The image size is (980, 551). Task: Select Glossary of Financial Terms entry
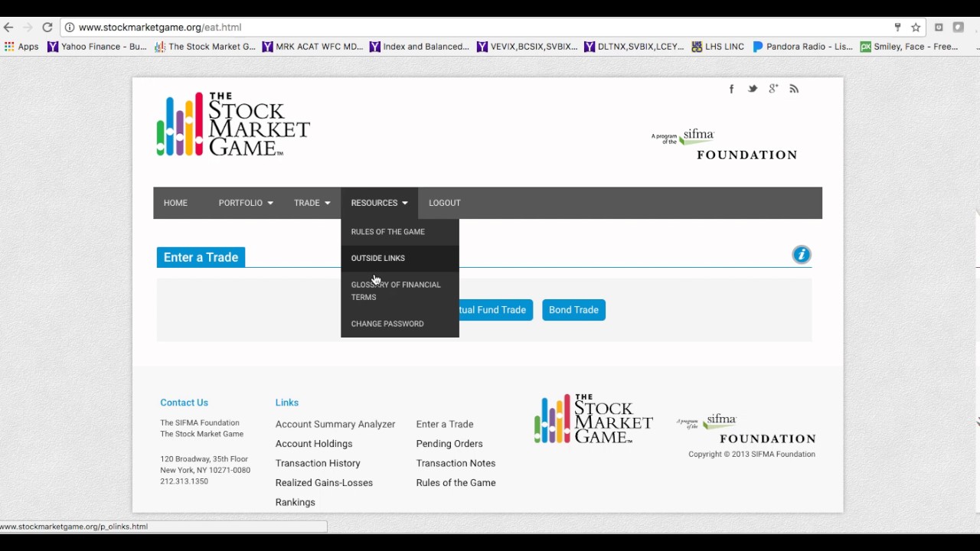click(400, 291)
